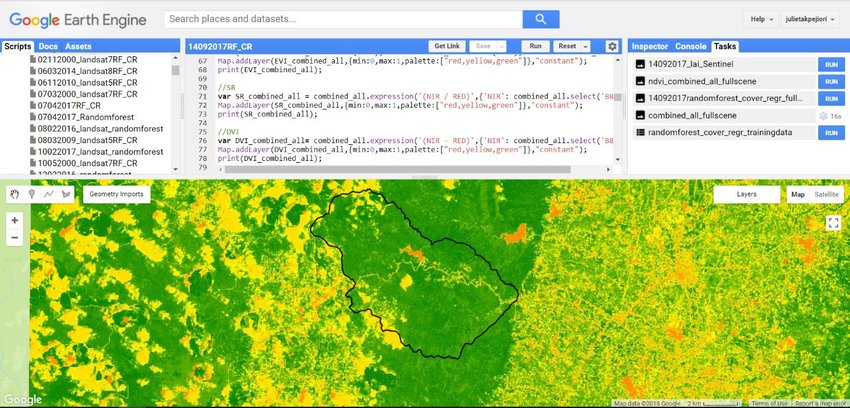Click the search magnifier button
The height and width of the screenshot is (408, 850).
coord(541,19)
